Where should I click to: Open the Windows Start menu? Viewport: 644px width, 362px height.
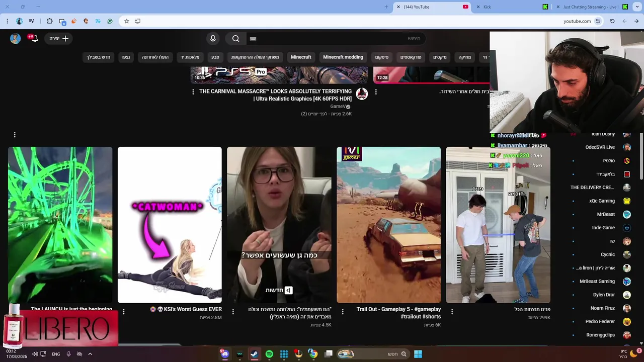(x=418, y=354)
